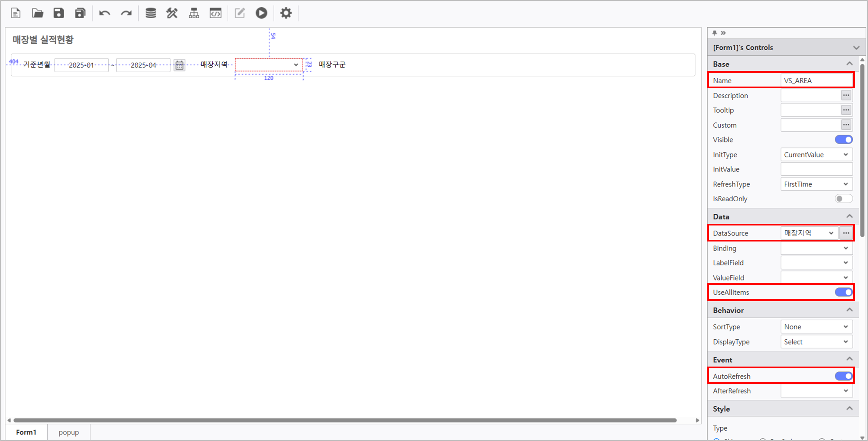868x441 pixels.
Task: Open settings gear icon in toolbar
Action: (x=286, y=13)
